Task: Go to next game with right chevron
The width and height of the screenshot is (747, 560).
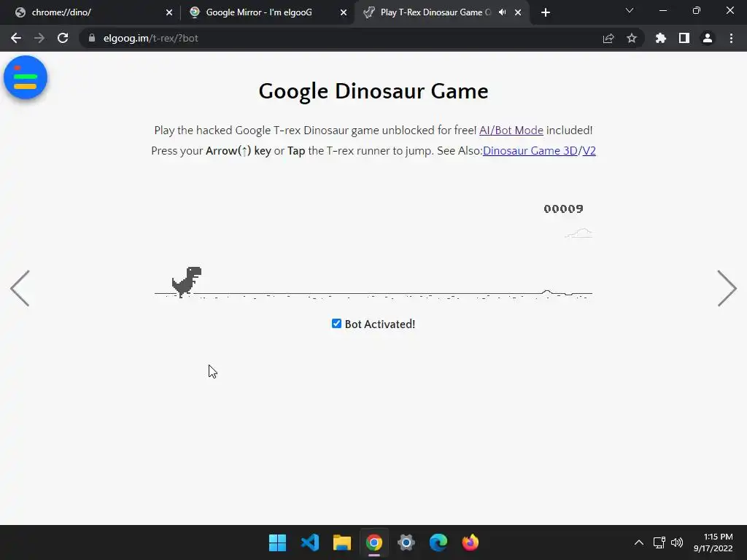Action: click(x=727, y=288)
